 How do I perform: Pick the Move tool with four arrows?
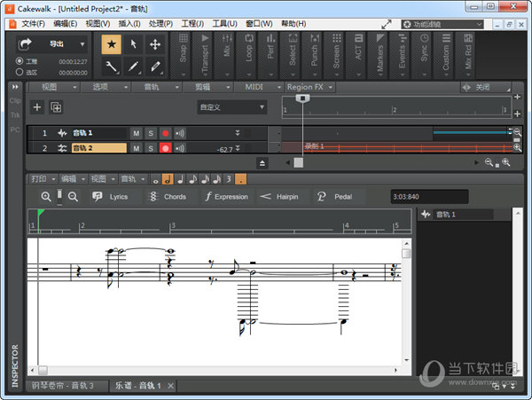pos(155,44)
